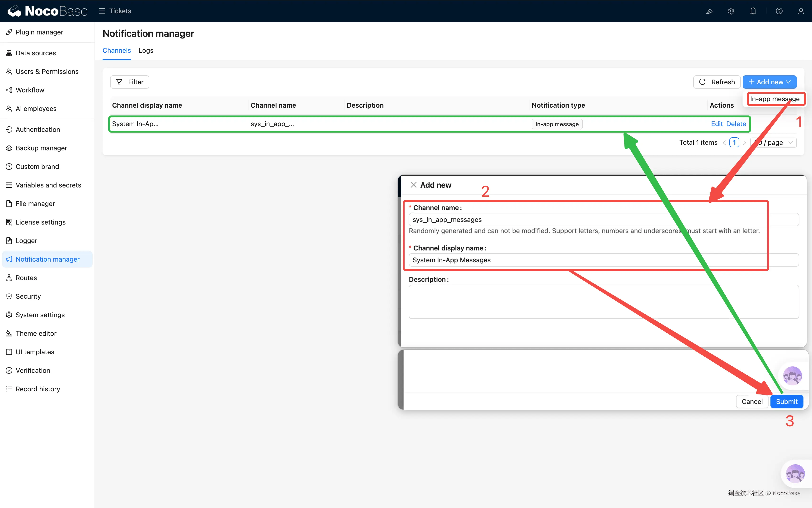
Task: Open the user profile icon
Action: 801,11
